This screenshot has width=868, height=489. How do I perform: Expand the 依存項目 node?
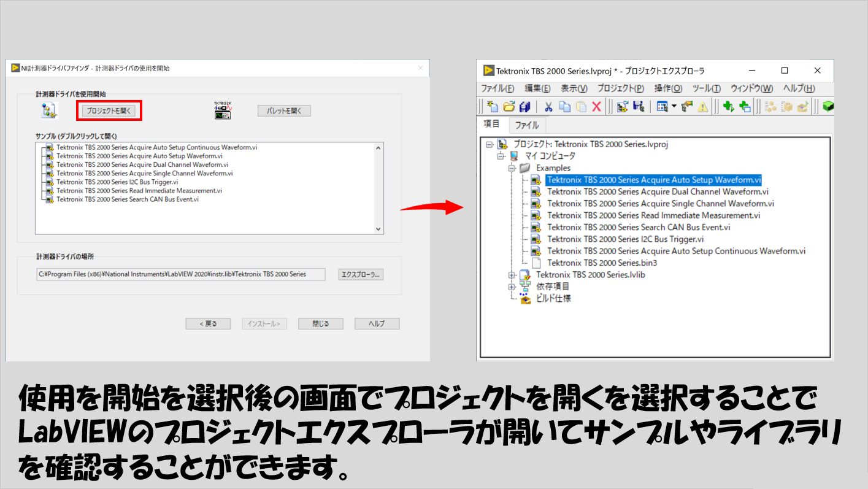512,287
